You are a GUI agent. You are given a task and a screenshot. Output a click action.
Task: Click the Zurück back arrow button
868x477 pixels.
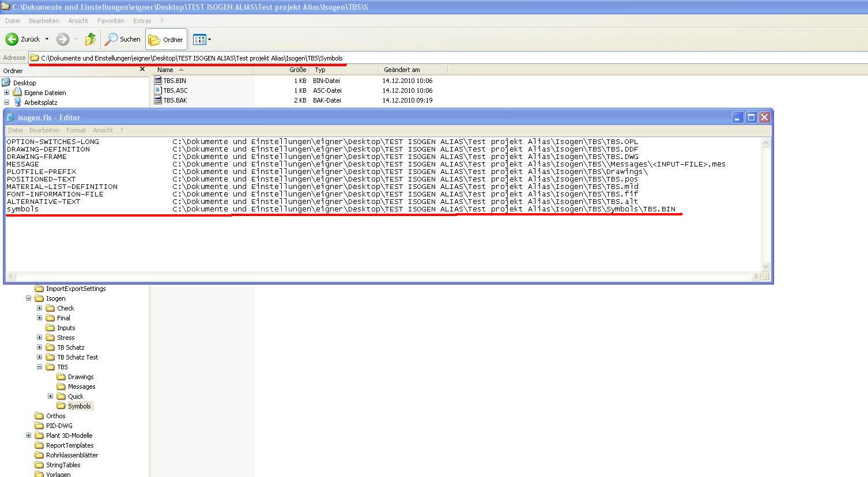22,39
